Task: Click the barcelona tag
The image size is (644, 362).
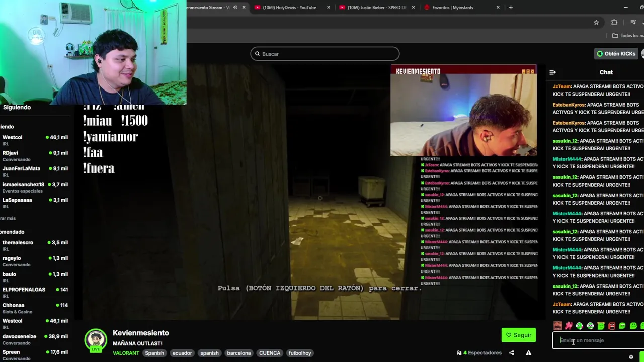Action: coord(238,353)
